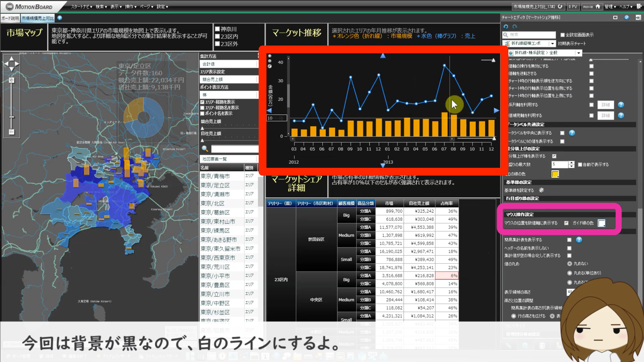Click 詳細 button for 値補完軸を利用する
The width and height of the screenshot is (644, 362).
coord(605,116)
